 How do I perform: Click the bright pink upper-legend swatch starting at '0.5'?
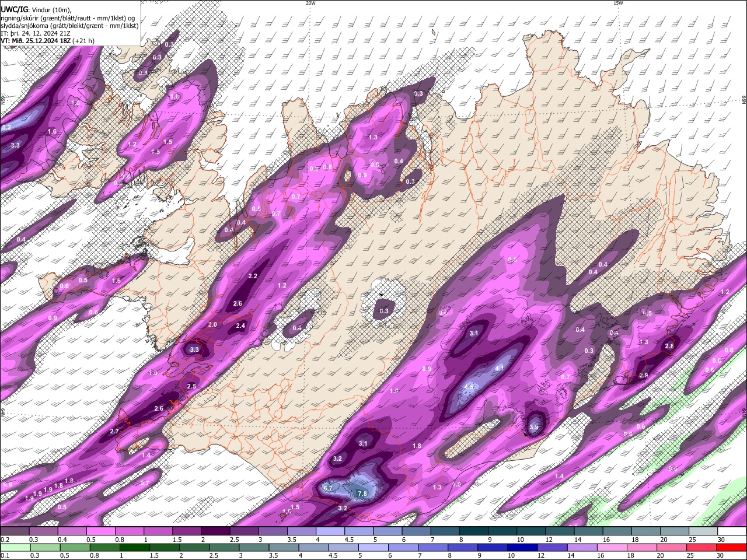click(100, 531)
